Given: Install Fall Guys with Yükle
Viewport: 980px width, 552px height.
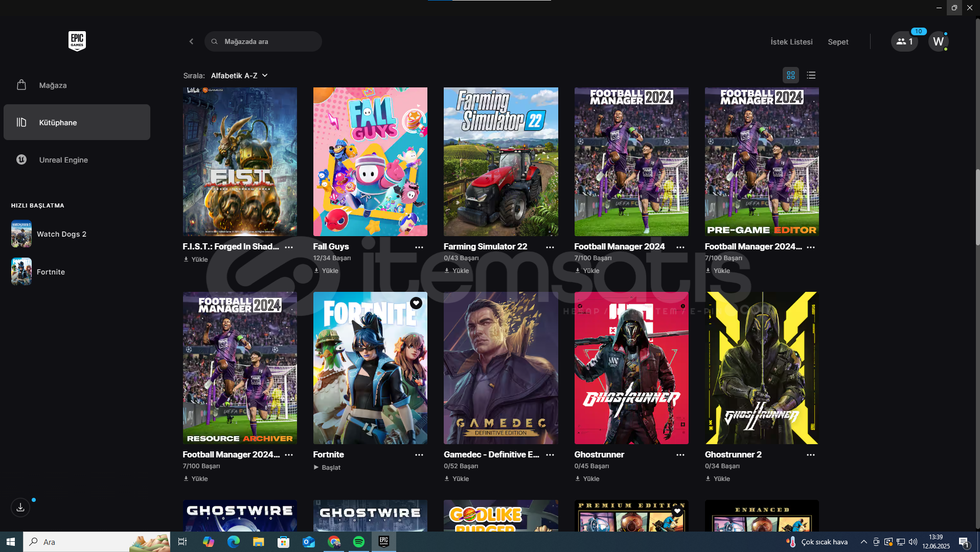Looking at the screenshot, I should tap(326, 270).
